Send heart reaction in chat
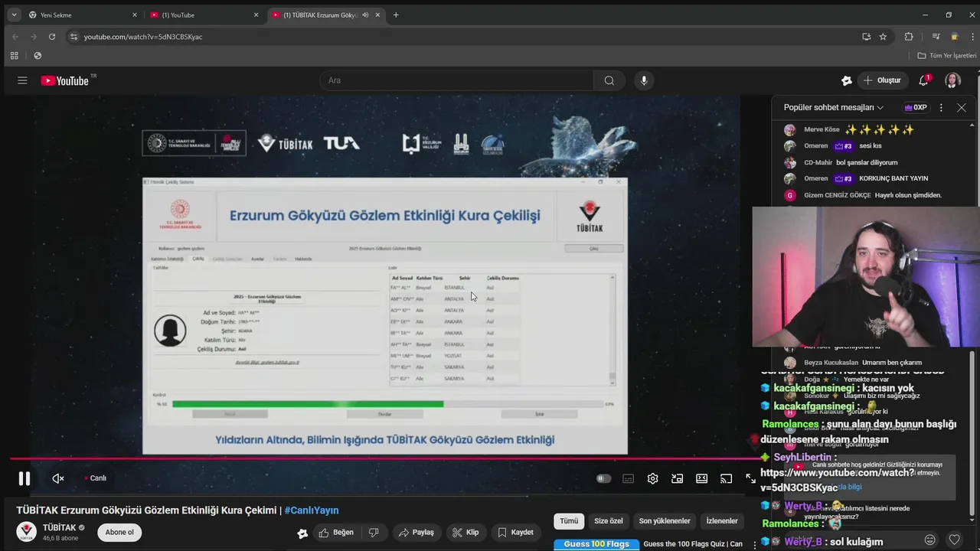The width and height of the screenshot is (980, 551). pos(954,540)
